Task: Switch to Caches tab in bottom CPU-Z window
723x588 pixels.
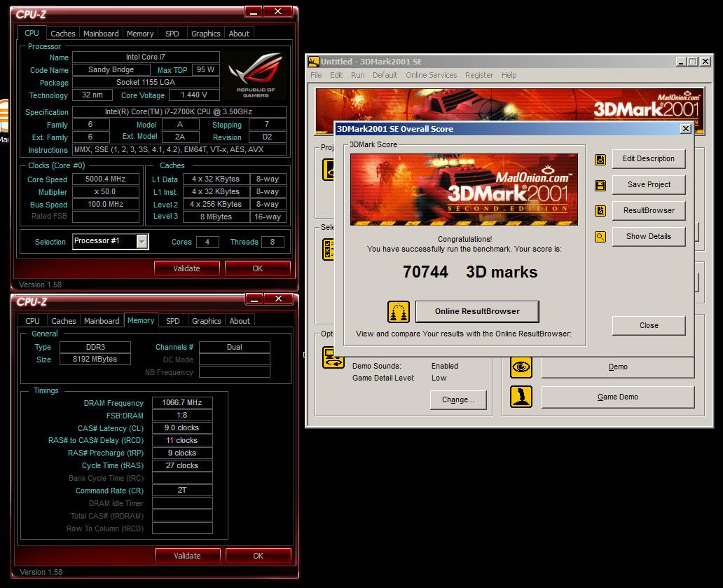Action: click(64, 321)
